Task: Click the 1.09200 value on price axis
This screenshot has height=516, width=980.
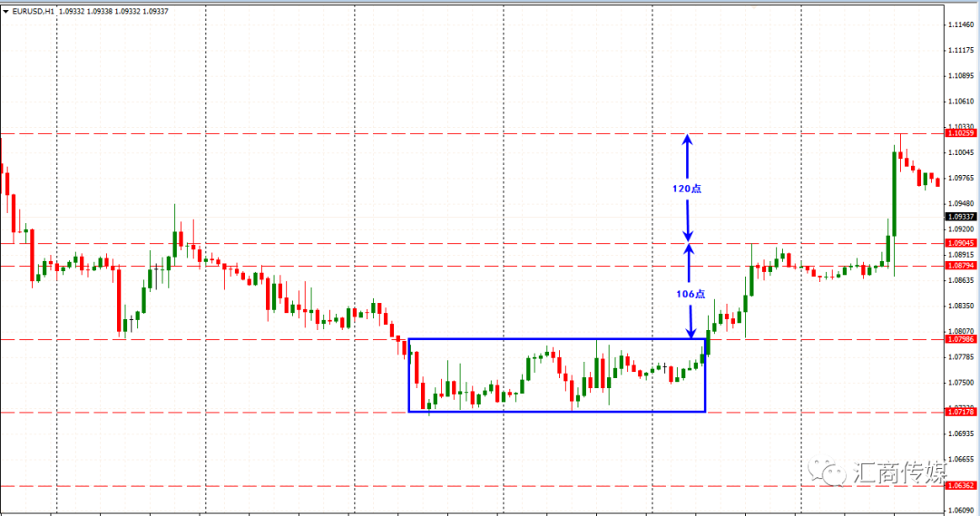Action: (x=961, y=229)
